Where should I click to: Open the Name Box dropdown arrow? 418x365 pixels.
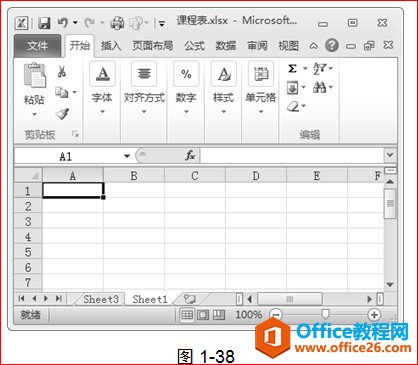click(127, 156)
